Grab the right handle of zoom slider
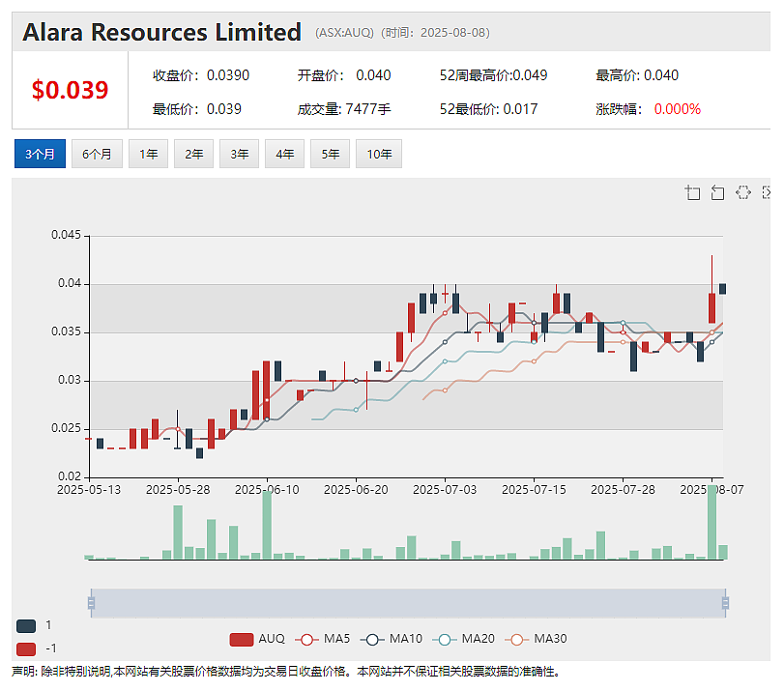The height and width of the screenshot is (691, 784). pos(725,603)
